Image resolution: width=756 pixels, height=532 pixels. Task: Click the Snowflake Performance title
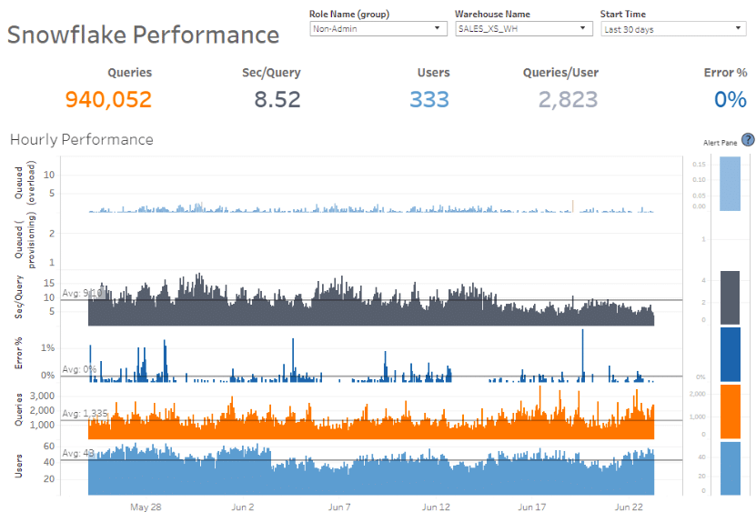143,35
